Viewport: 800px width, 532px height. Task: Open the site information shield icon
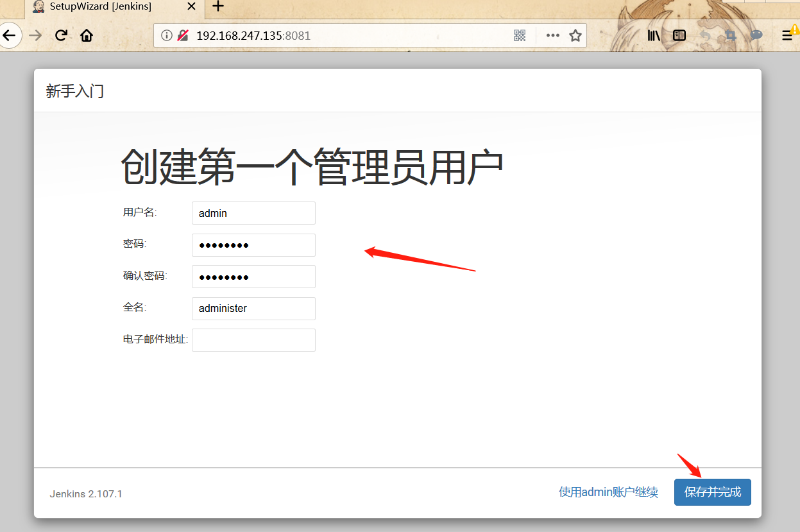coord(182,35)
